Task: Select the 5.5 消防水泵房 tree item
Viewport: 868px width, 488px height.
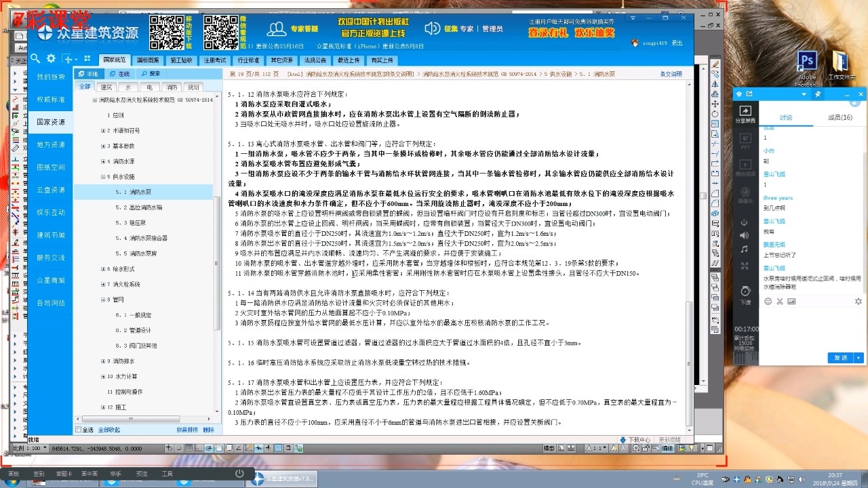Action: click(x=136, y=253)
